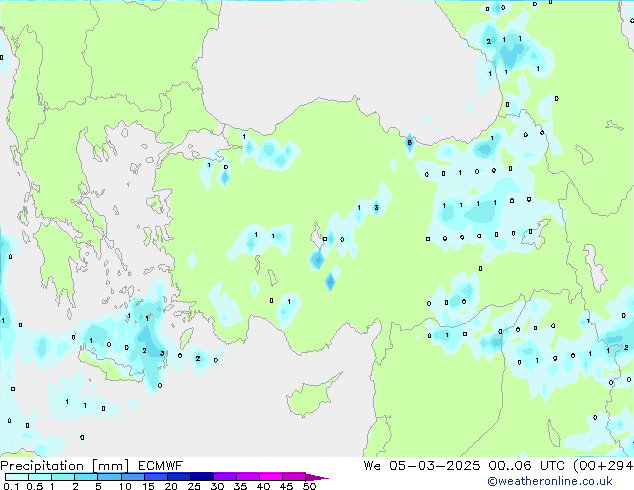Screen dimensions: 634x490
Task: Pick the 20–25 mm legend swatch
Action: tap(178, 477)
